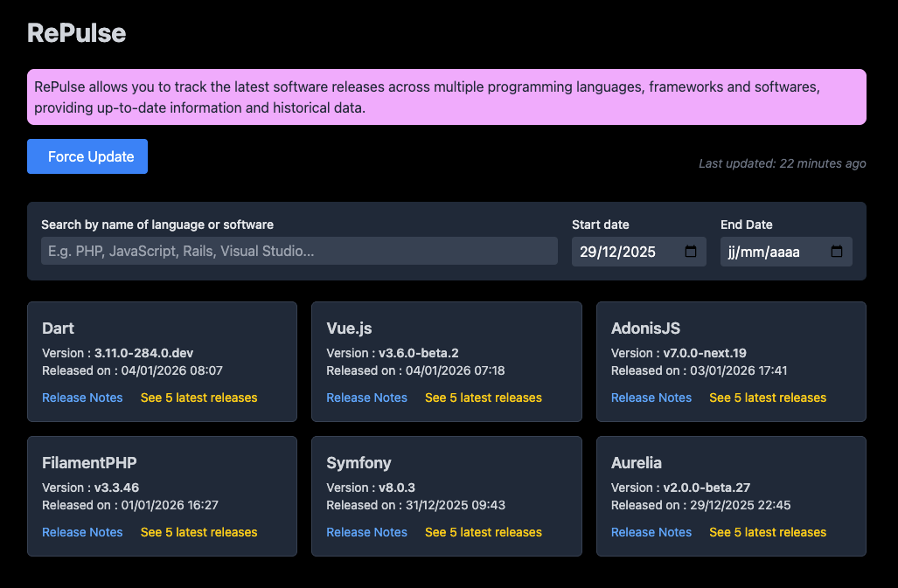Click the 'End Date' label

coord(746,225)
